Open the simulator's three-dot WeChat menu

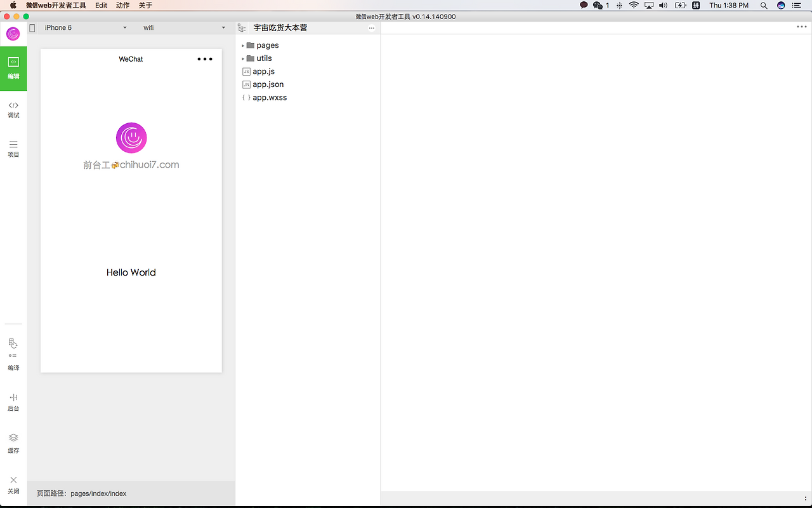point(205,59)
